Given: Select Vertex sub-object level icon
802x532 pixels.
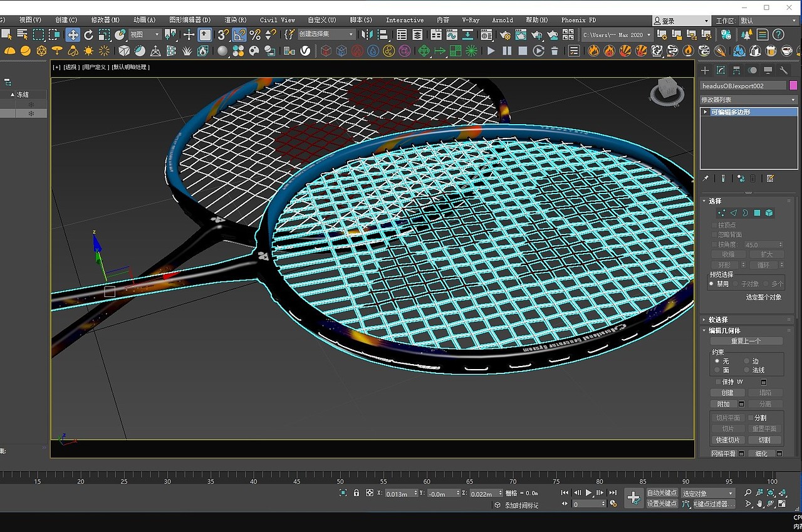Looking at the screenshot, I should (x=721, y=213).
